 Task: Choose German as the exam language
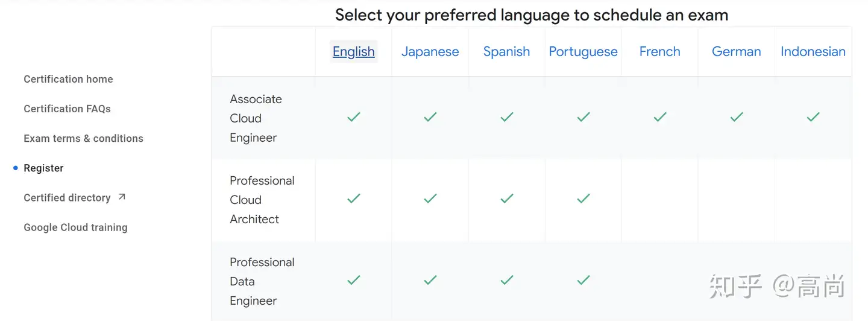tap(737, 52)
